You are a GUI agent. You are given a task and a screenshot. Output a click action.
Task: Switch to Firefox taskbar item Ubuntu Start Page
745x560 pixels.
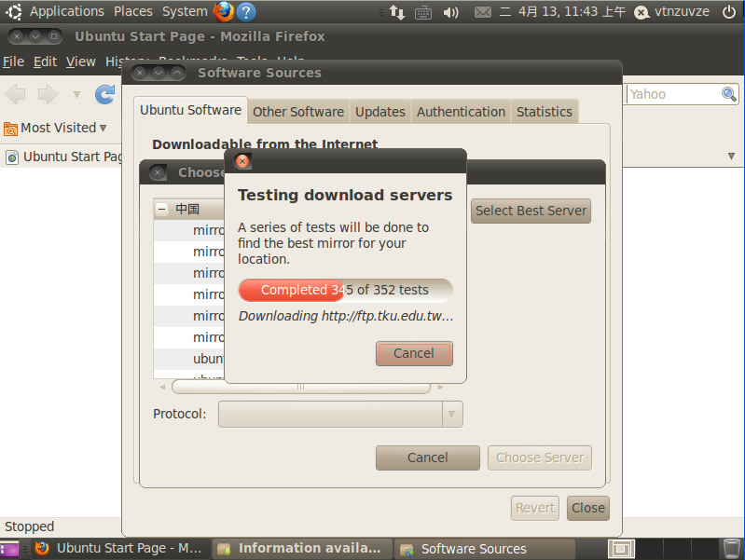pyautogui.click(x=119, y=549)
